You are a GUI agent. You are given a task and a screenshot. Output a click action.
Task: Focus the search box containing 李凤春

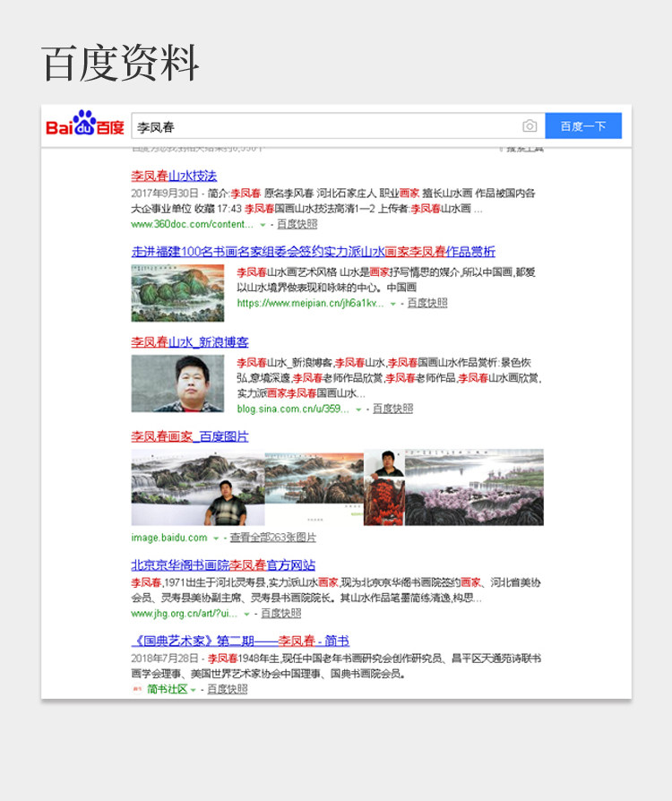338,125
